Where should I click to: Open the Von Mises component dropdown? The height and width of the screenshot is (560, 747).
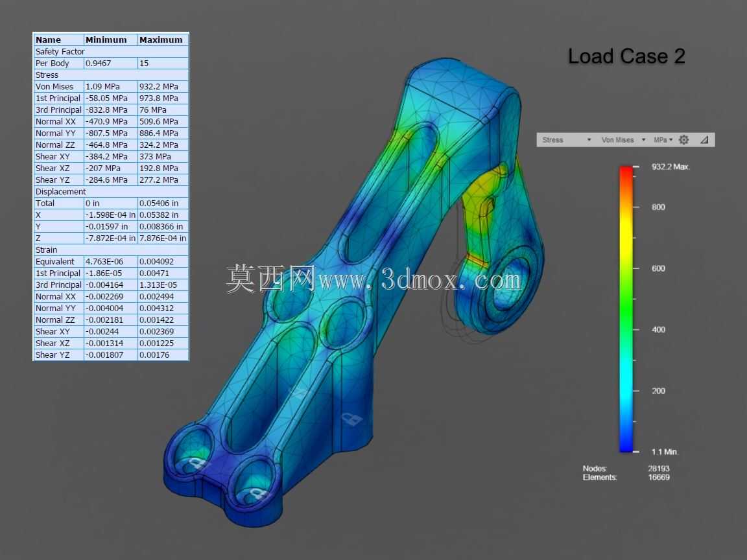(622, 139)
